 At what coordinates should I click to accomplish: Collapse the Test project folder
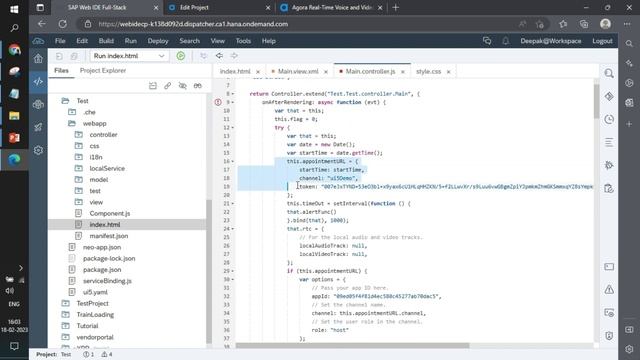[65, 100]
